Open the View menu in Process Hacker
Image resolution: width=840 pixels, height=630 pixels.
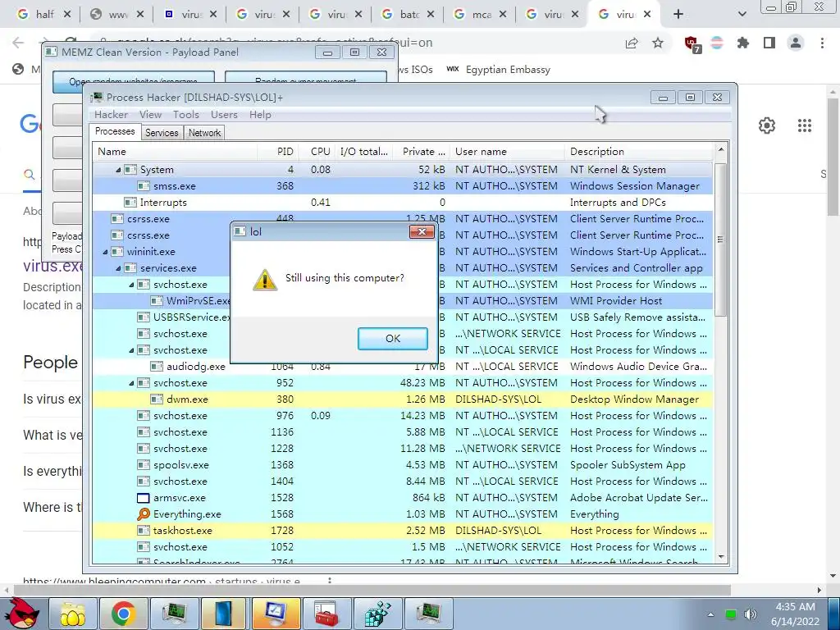pyautogui.click(x=151, y=115)
